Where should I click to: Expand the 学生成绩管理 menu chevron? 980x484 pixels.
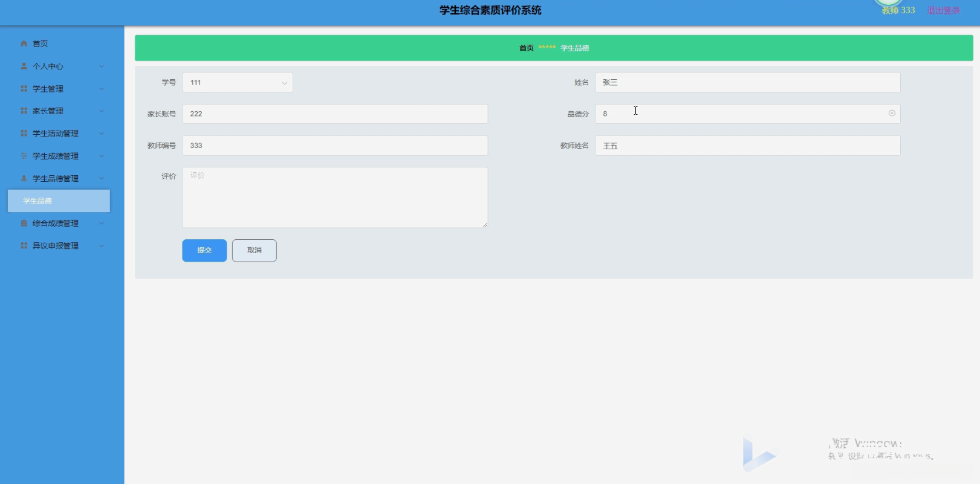coord(102,156)
